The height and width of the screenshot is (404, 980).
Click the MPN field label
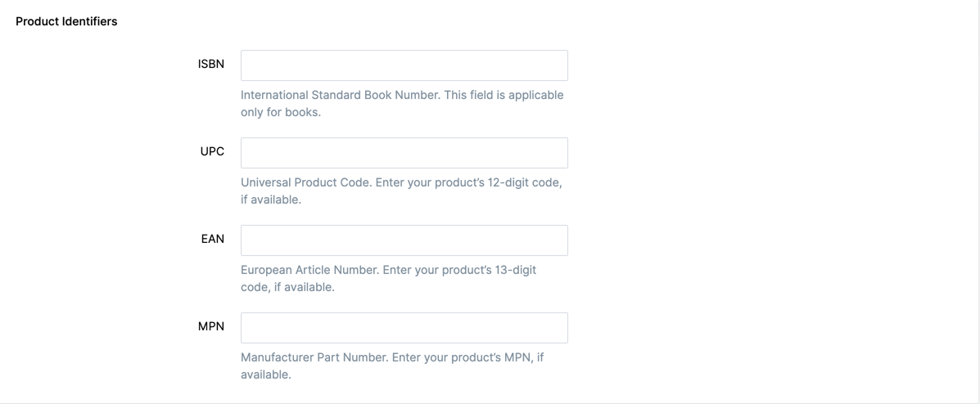[211, 326]
